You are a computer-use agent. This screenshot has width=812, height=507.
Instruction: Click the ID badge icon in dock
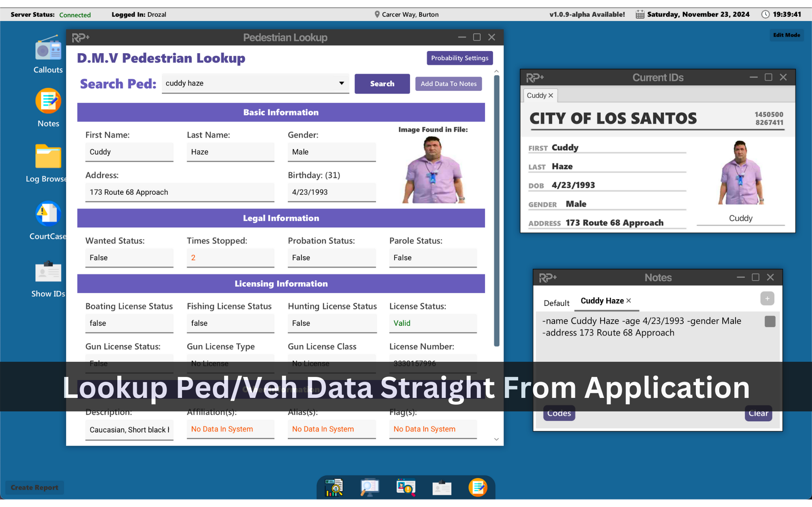pyautogui.click(x=442, y=487)
